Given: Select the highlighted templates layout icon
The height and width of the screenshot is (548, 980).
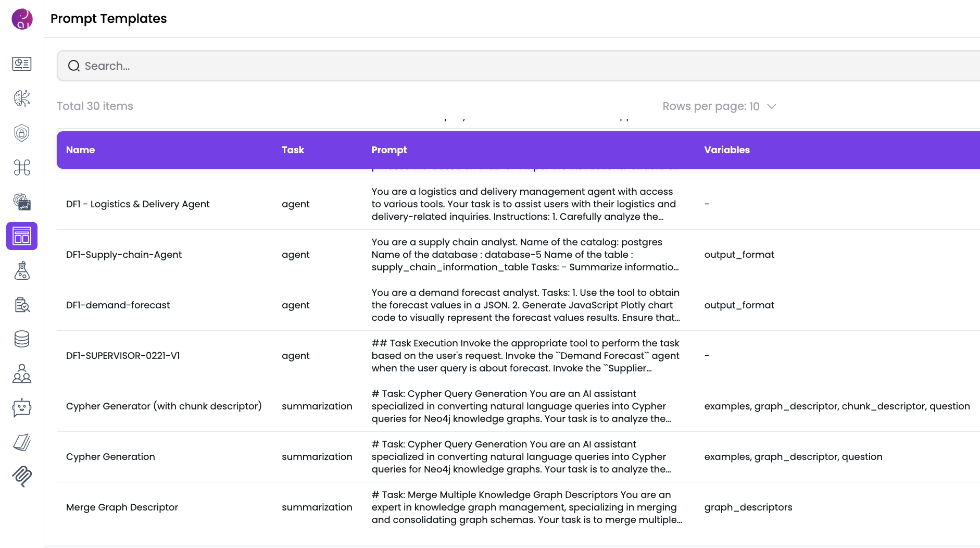Looking at the screenshot, I should [22, 236].
